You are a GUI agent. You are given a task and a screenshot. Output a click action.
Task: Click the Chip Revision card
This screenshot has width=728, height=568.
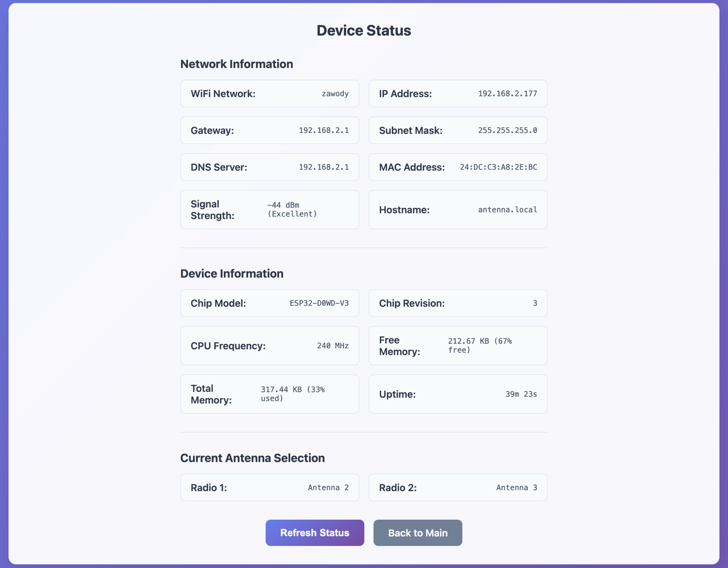(458, 303)
